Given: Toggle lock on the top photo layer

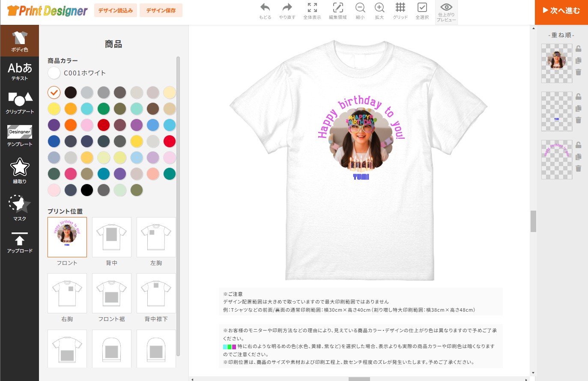Looking at the screenshot, I should click(578, 49).
